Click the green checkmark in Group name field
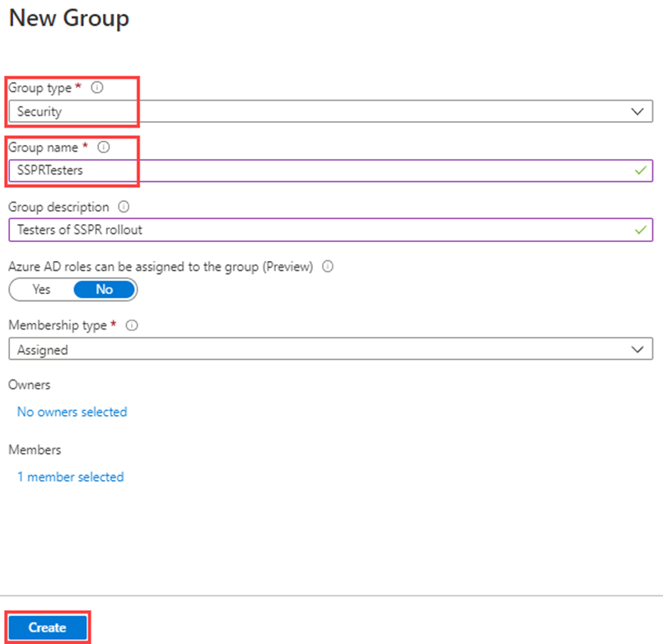663x644 pixels. (x=642, y=170)
